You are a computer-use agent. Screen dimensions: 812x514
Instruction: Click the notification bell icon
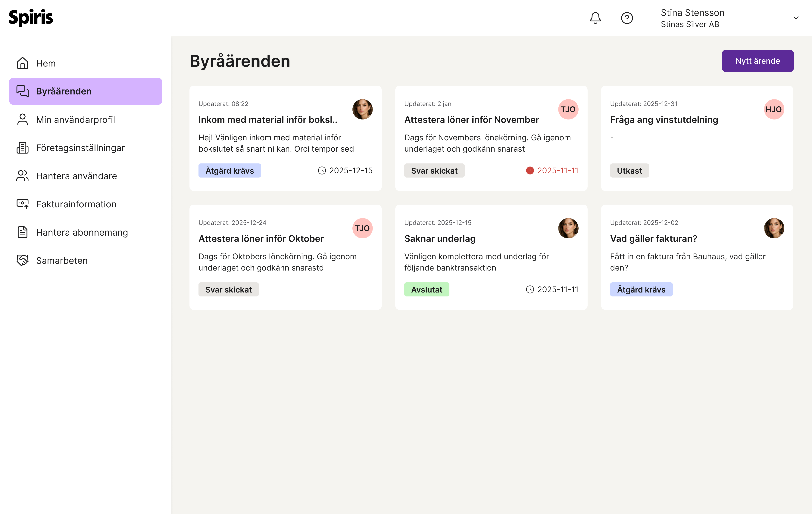[595, 18]
